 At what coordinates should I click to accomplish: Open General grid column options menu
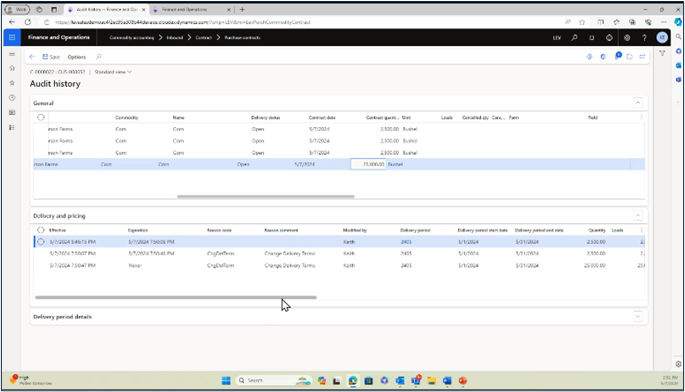coord(641,117)
